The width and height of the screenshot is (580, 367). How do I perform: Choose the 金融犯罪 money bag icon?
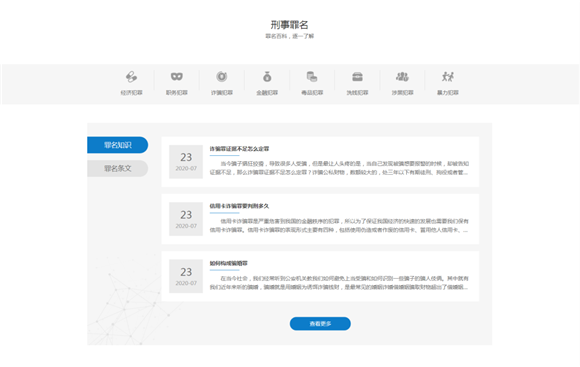pyautogui.click(x=267, y=77)
